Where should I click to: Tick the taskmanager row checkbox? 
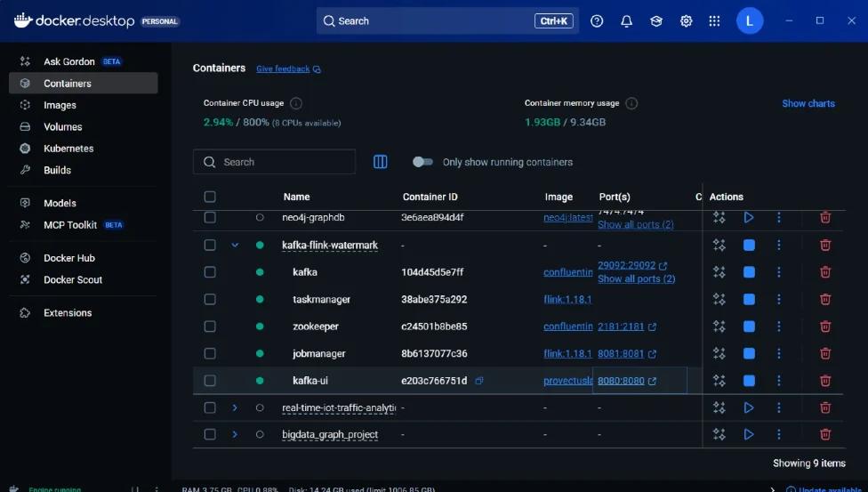210,299
